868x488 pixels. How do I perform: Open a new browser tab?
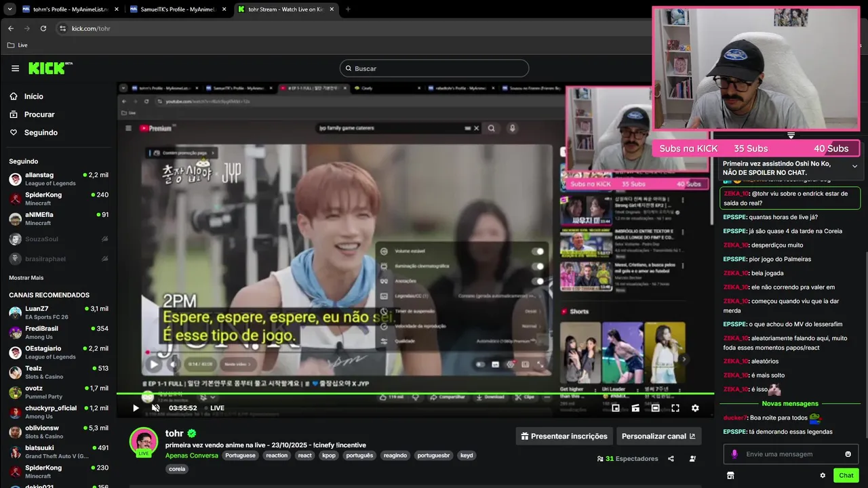coord(348,9)
